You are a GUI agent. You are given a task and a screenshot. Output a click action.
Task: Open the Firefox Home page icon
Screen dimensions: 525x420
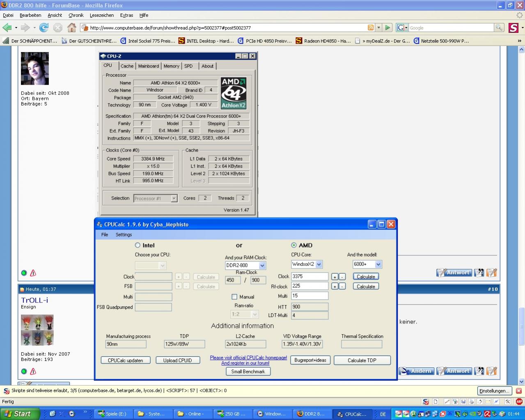(x=72, y=28)
